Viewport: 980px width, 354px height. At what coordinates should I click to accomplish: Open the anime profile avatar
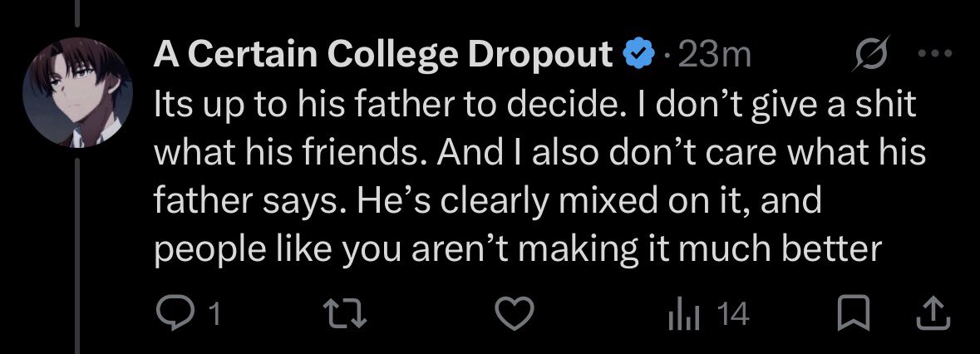coord(77,92)
